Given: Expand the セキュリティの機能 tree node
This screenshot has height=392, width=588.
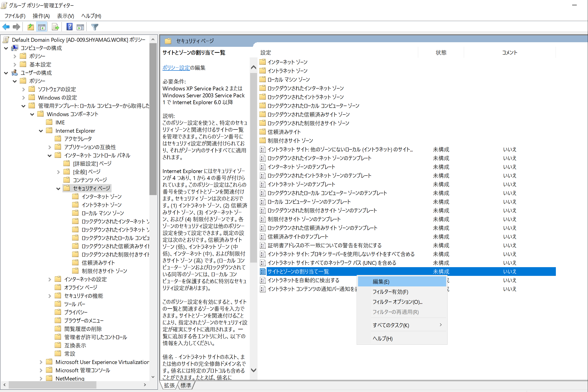Looking at the screenshot, I should 50,296.
